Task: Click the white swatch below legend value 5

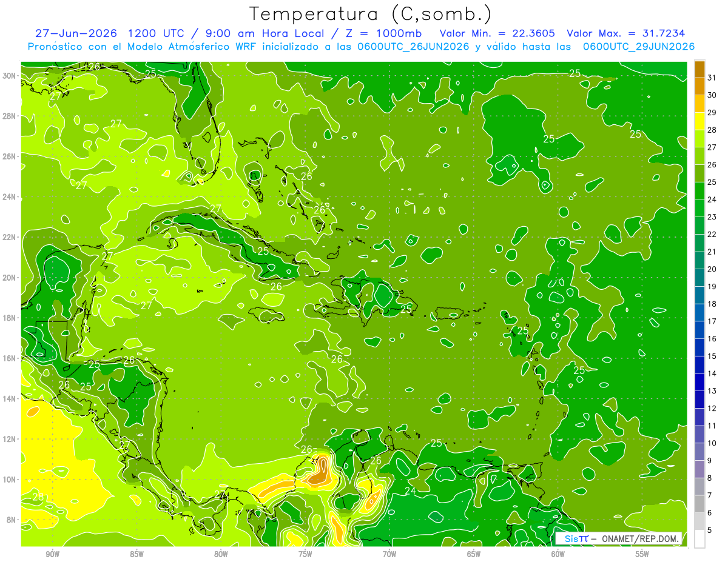Action: point(699,538)
